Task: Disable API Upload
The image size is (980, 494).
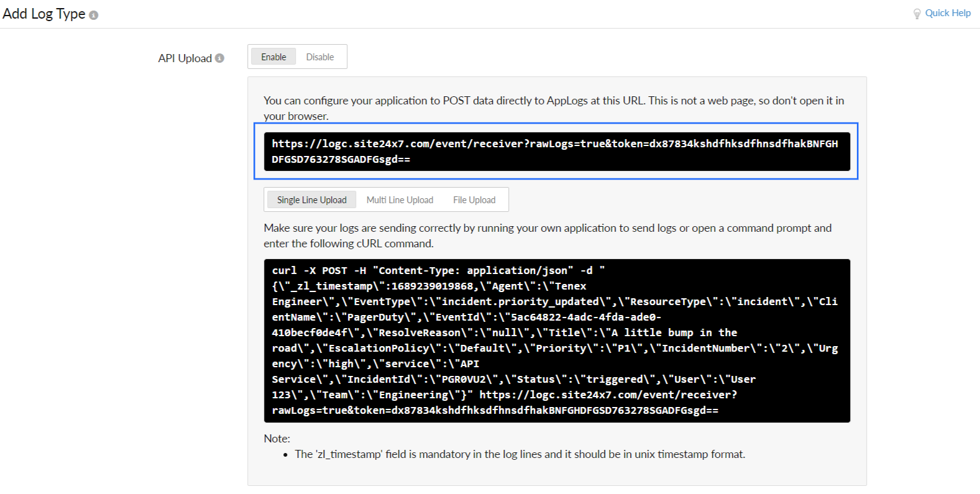Action: tap(320, 57)
